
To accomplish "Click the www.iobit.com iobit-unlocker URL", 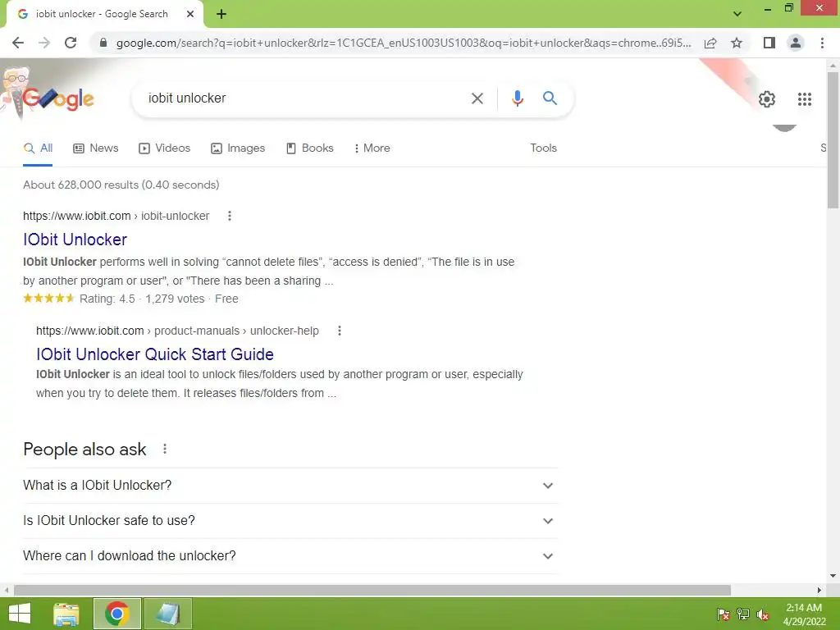I will [116, 216].
